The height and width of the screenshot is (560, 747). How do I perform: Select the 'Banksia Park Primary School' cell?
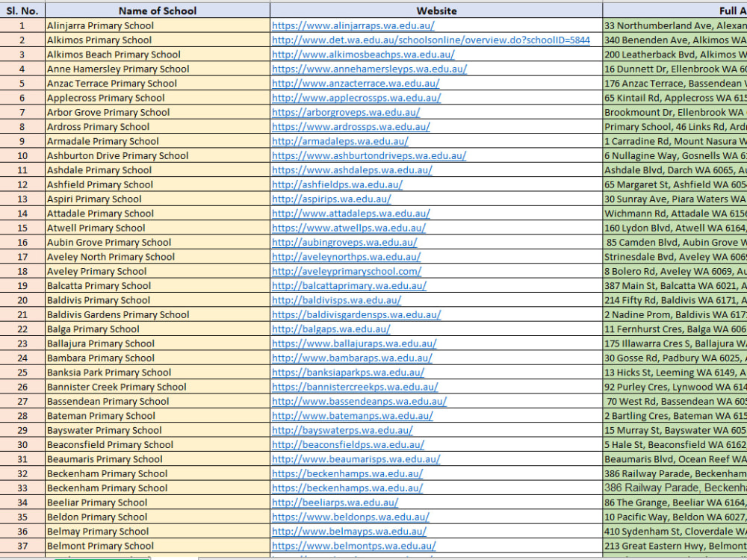coord(158,373)
